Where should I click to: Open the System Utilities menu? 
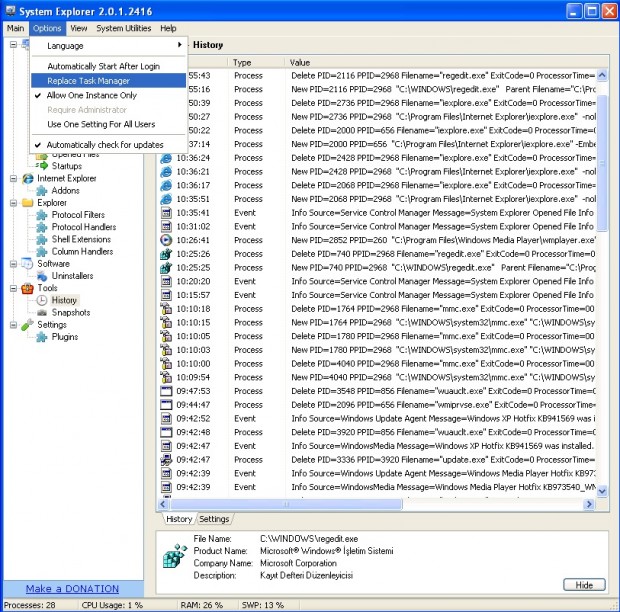click(x=124, y=28)
